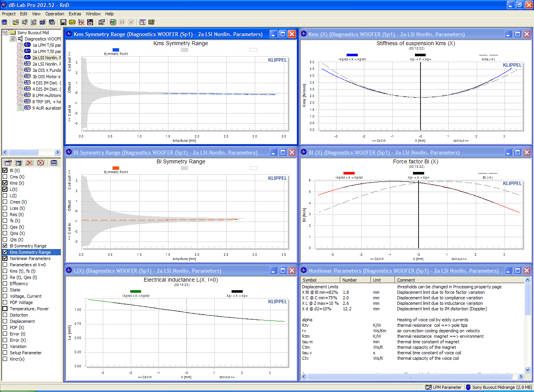Click the project tree horizontal scrollbar thumb
The height and width of the screenshot is (392, 534).
(x=24, y=152)
